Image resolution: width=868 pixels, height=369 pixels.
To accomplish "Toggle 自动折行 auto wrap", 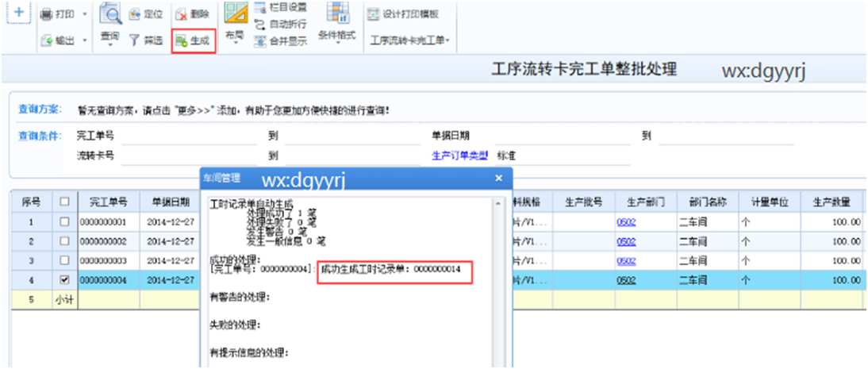I will click(281, 25).
